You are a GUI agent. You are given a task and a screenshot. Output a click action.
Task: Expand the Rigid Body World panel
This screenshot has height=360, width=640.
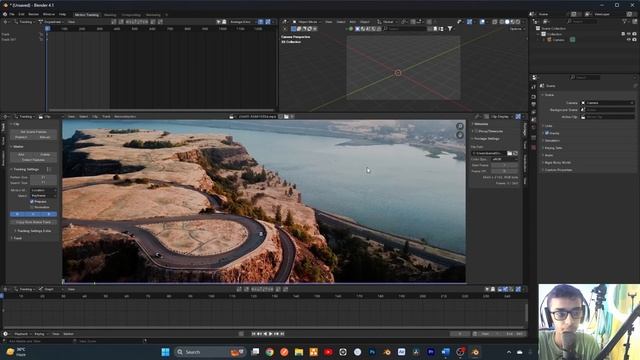tap(556, 162)
